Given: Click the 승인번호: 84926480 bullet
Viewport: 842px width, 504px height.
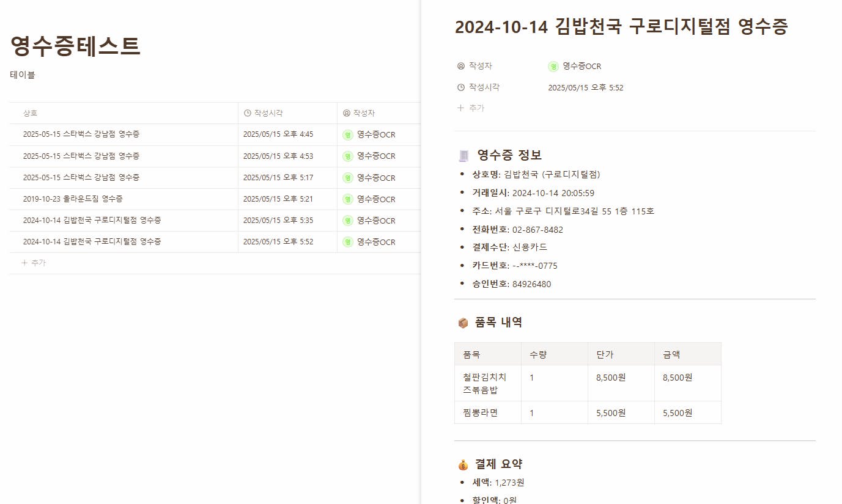Looking at the screenshot, I should point(512,284).
